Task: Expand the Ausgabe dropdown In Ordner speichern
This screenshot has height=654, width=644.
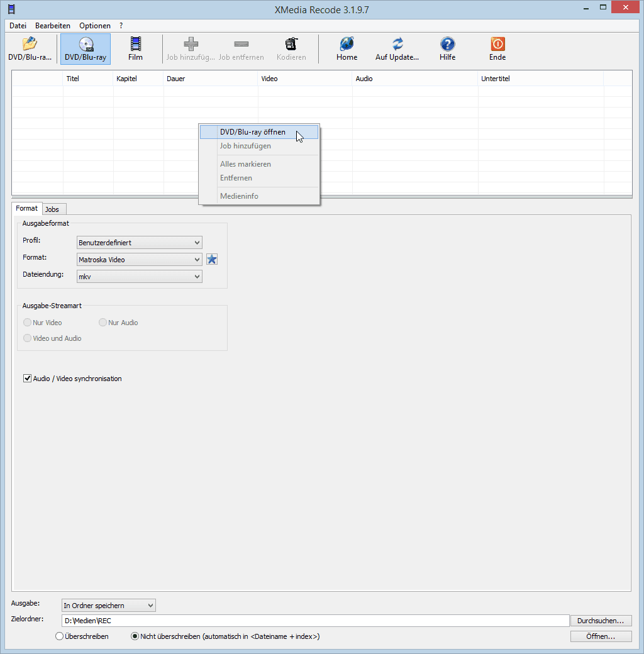Action: 108,605
